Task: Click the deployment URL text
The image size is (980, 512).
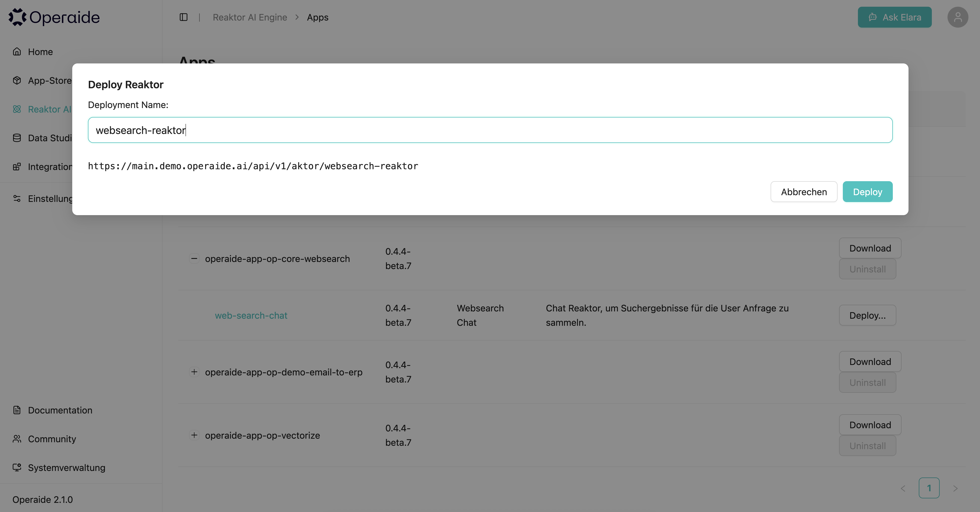Action: point(253,166)
